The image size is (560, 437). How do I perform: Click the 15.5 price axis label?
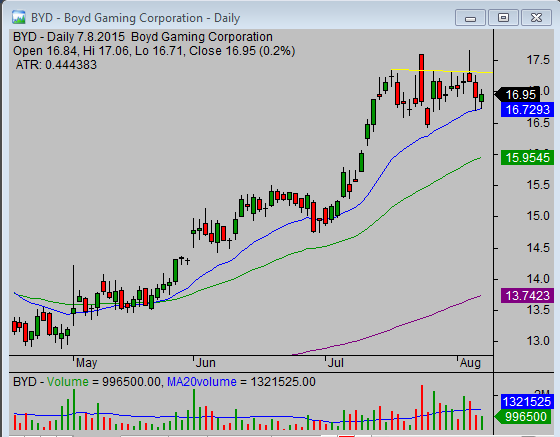coord(538,185)
